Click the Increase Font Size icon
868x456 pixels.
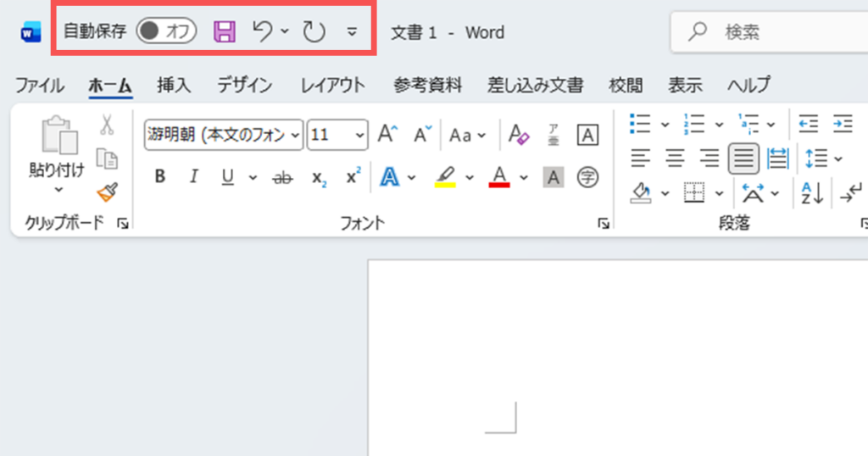pos(387,135)
